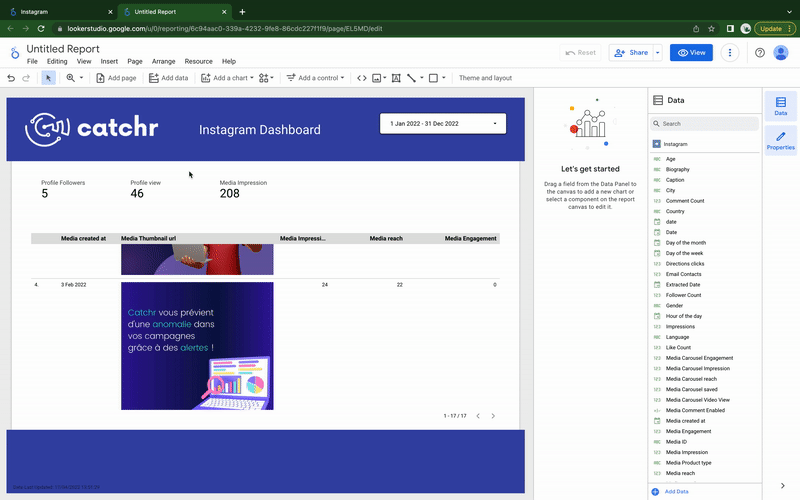Click the Share button
This screenshot has height=500, width=800.
[x=631, y=53]
